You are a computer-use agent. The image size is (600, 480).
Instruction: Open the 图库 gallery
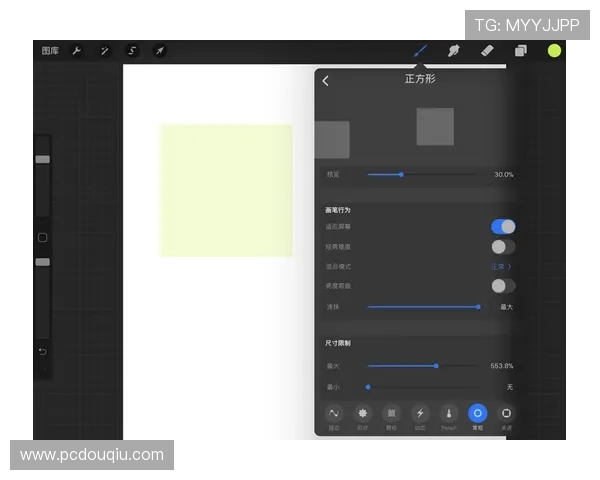[x=50, y=51]
